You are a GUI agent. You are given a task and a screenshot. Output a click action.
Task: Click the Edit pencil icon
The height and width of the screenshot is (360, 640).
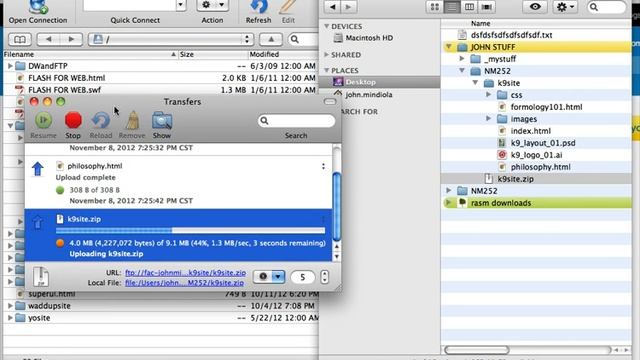pos(288,7)
